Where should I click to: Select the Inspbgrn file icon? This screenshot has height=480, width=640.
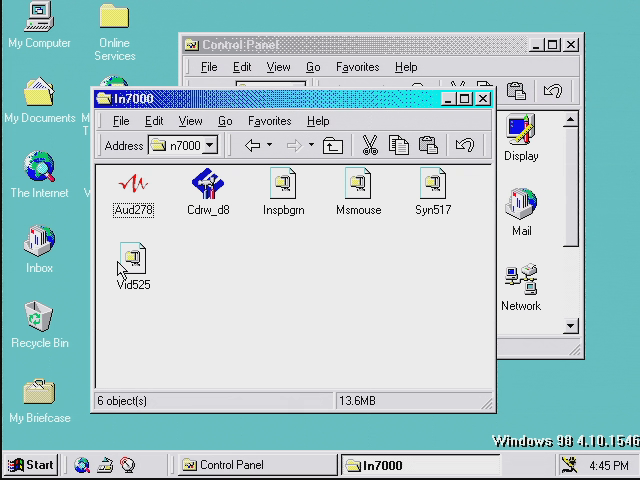[x=283, y=183]
